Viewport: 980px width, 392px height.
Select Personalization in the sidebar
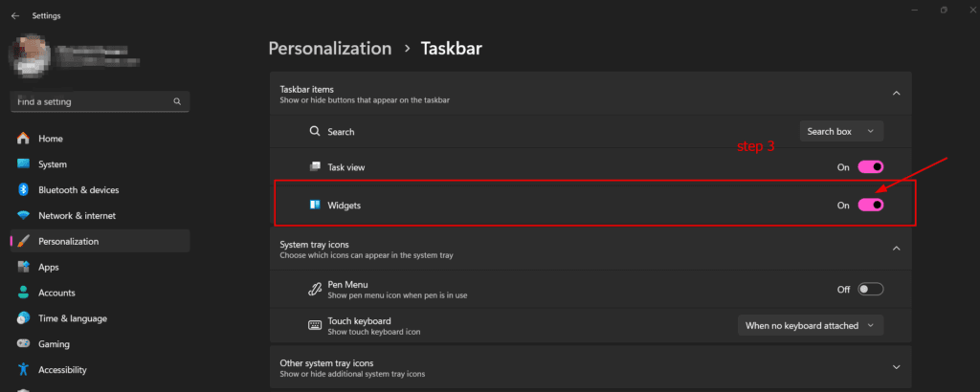pyautogui.click(x=100, y=241)
